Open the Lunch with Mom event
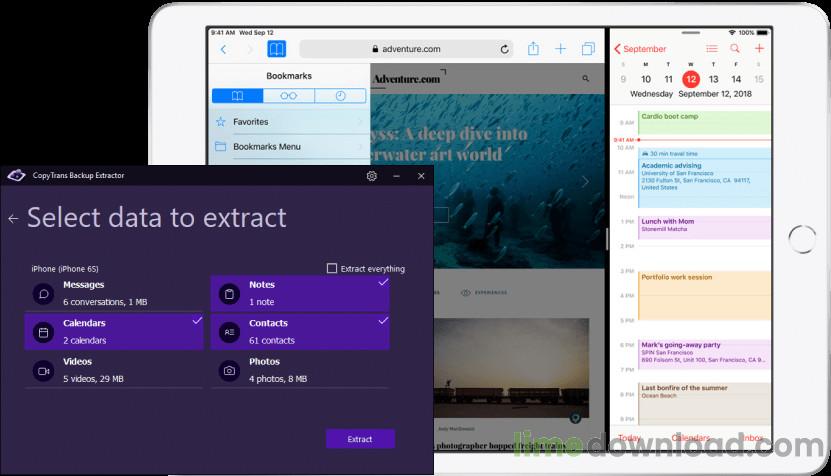 coord(704,227)
